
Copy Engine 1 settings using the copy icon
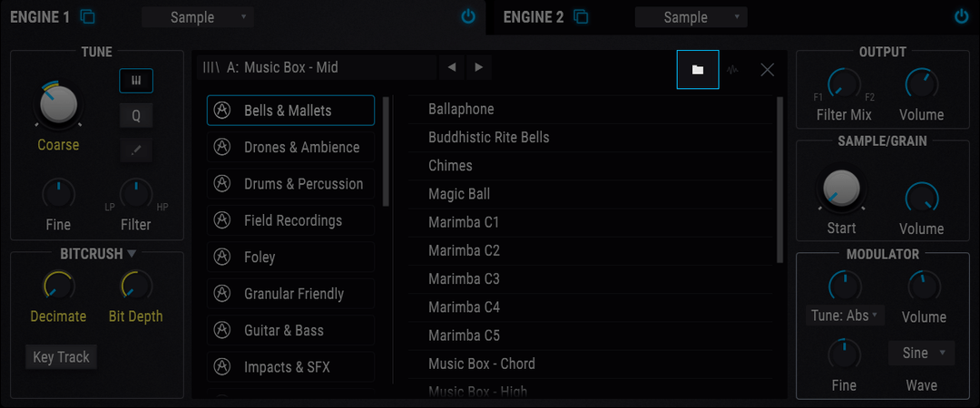point(88,17)
